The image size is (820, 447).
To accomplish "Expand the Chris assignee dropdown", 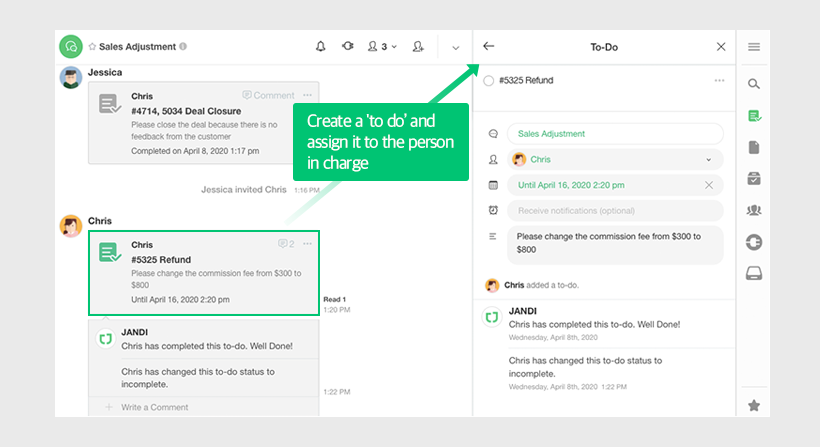I will coord(709,159).
